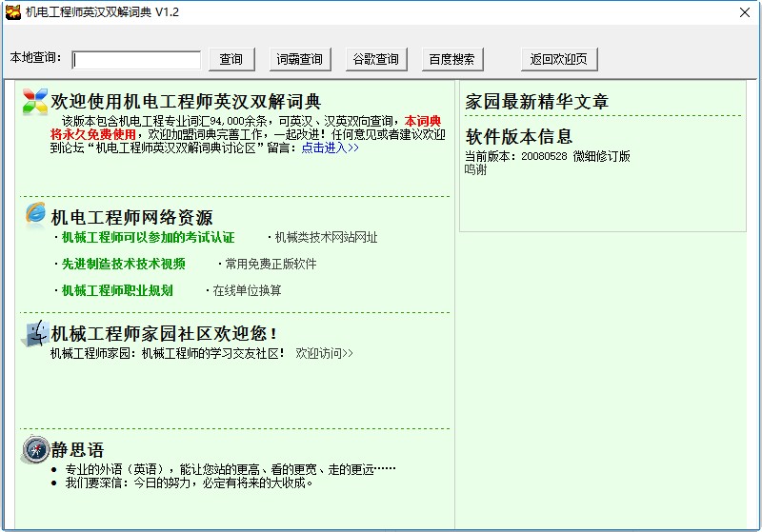This screenshot has width=762, height=532.
Task: Open the 在线单位换算 link
Action: [x=247, y=291]
